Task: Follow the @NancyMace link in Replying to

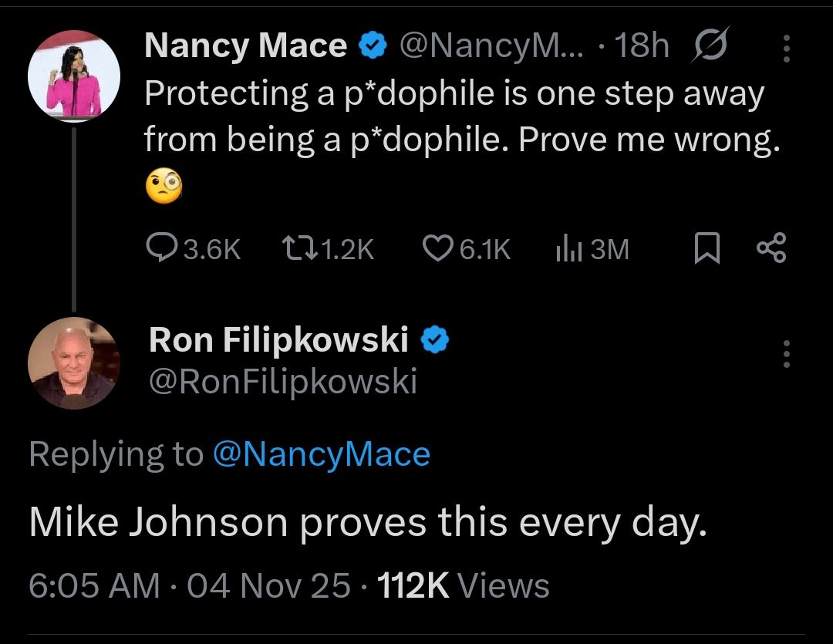Action: pyautogui.click(x=320, y=454)
